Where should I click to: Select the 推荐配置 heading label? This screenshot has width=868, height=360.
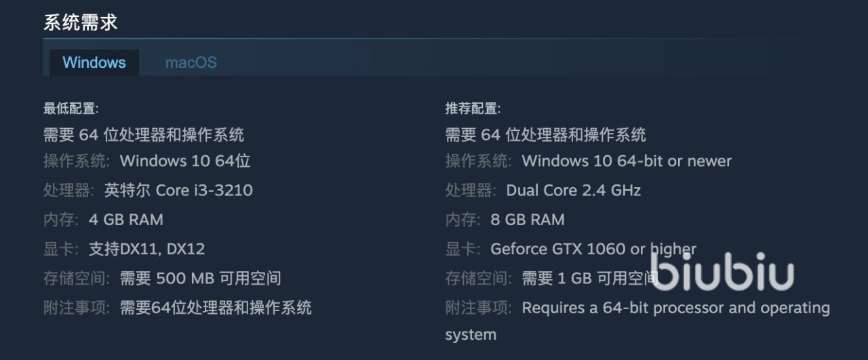pyautogui.click(x=473, y=108)
